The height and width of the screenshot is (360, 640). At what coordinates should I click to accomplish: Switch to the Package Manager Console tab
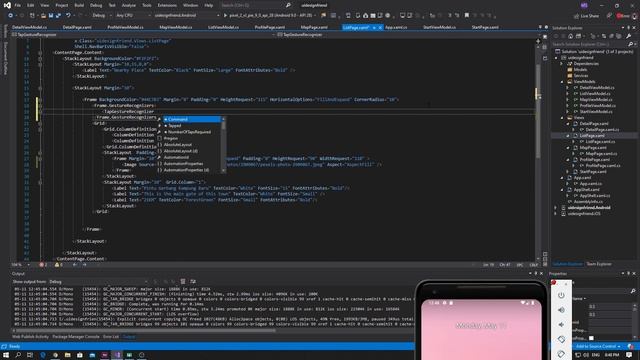click(x=76, y=337)
